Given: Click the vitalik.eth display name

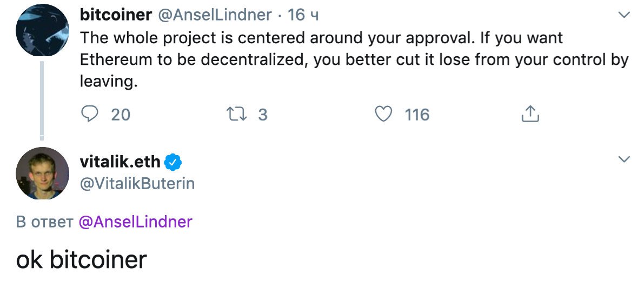Looking at the screenshot, I should coord(120,161).
